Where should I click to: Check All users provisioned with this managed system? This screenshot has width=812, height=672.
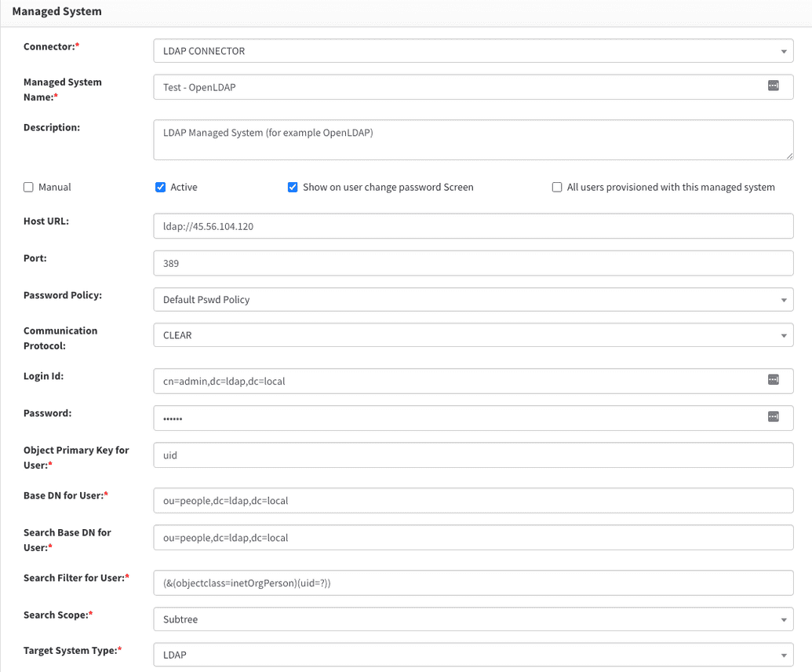coord(557,187)
